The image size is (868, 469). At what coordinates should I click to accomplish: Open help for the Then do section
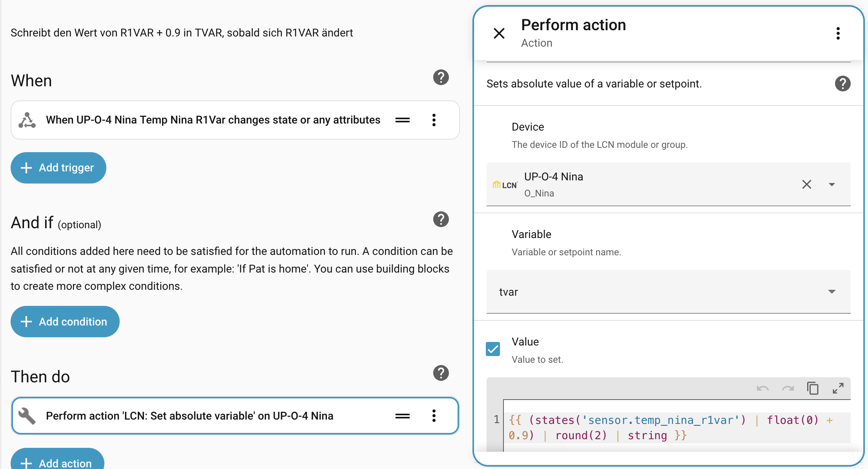(441, 373)
